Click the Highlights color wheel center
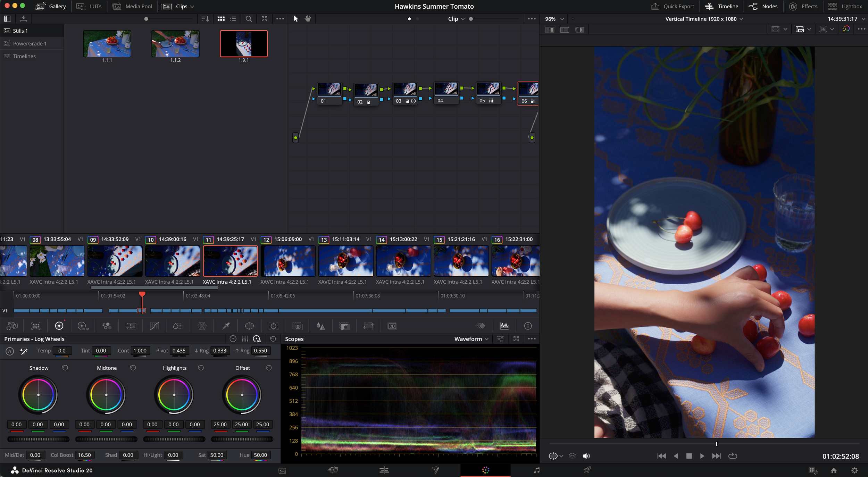The image size is (868, 477). tap(174, 395)
